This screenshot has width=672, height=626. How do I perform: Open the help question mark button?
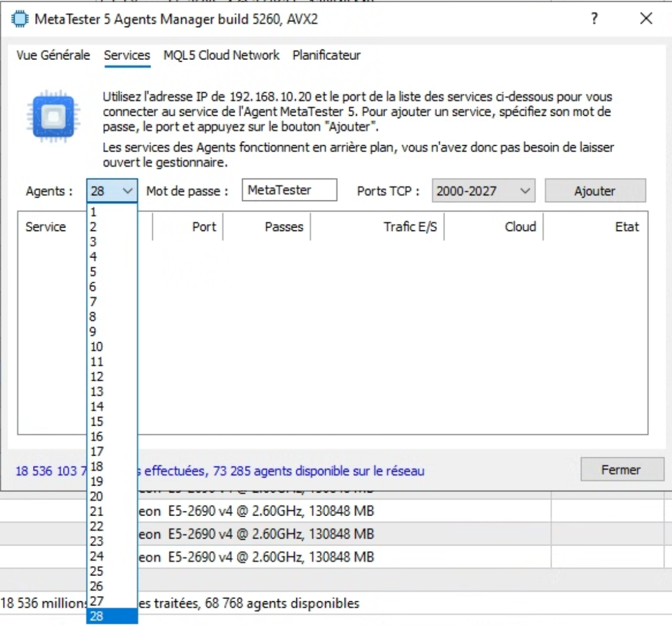pyautogui.click(x=594, y=18)
